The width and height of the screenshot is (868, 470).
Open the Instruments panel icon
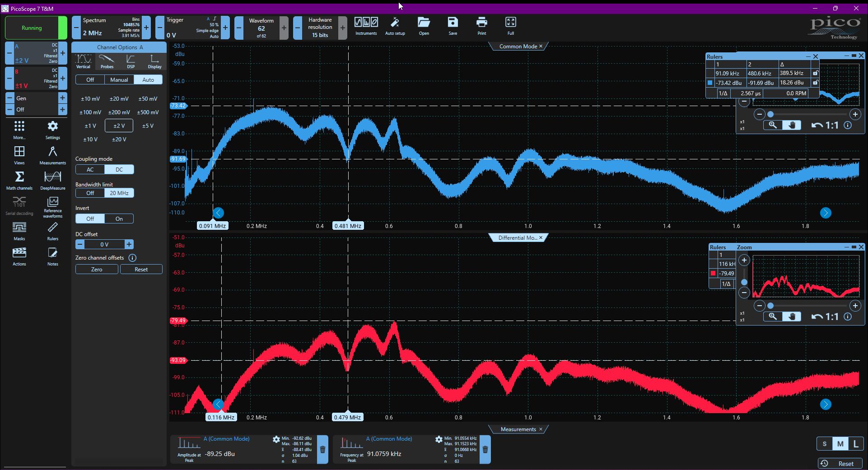(366, 26)
